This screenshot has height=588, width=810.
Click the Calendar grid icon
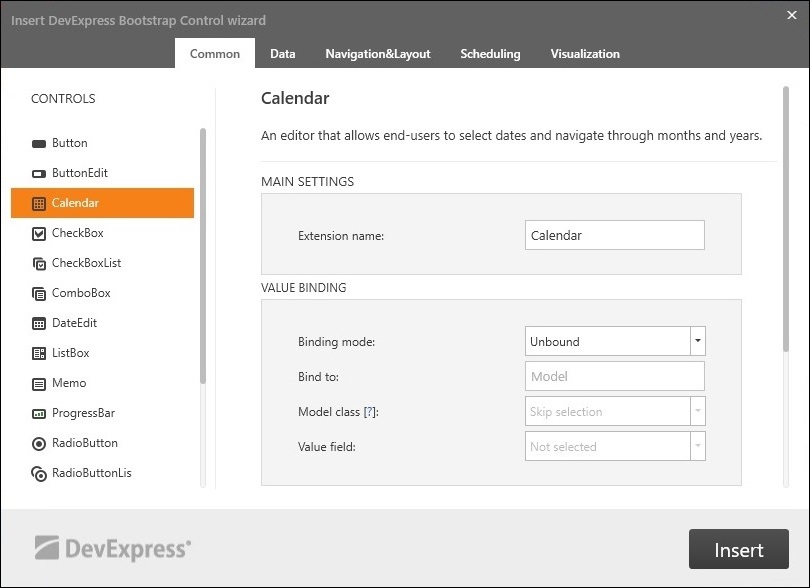[x=39, y=204]
